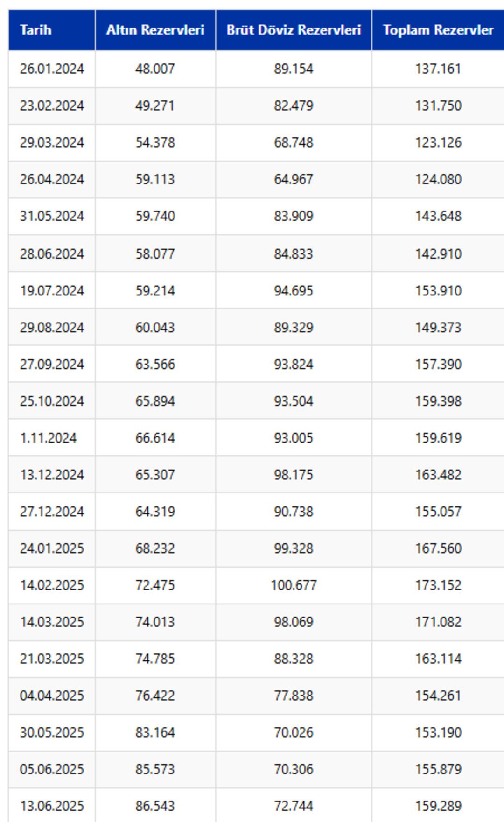Click the Altın Rezervleri column header
The image size is (504, 822).
pyautogui.click(x=155, y=30)
